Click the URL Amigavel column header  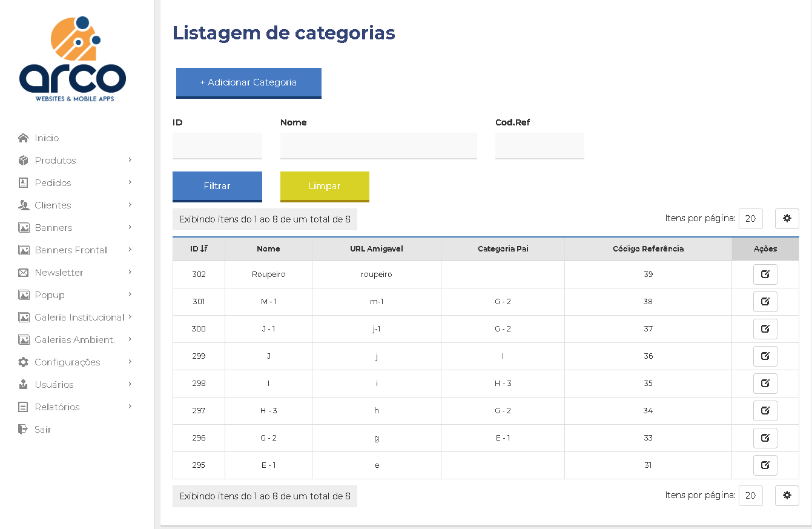[x=377, y=249]
